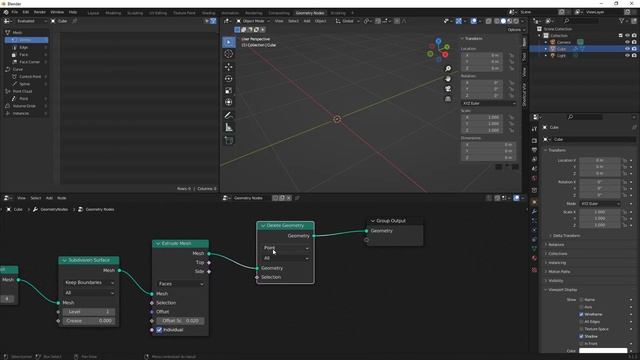
Task: Switch to the Modeling workspace tab
Action: point(113,13)
